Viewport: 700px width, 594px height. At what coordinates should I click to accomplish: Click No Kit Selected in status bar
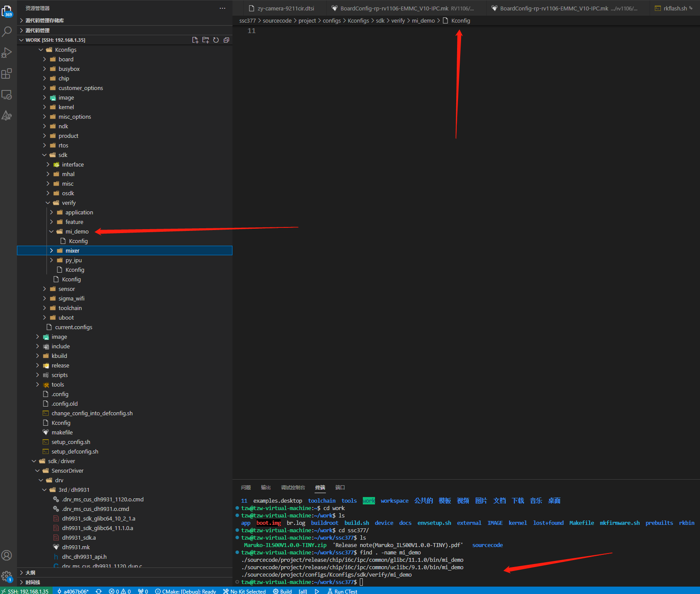245,591
